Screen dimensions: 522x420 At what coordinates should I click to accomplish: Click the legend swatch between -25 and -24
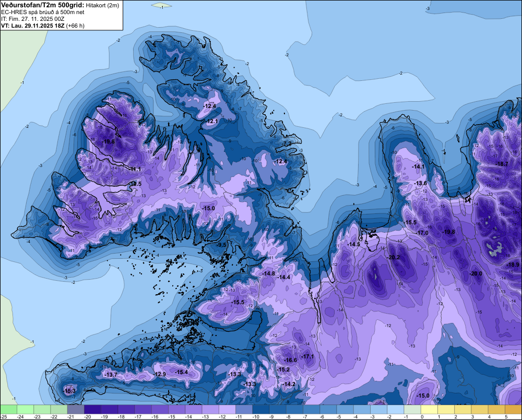8,410
